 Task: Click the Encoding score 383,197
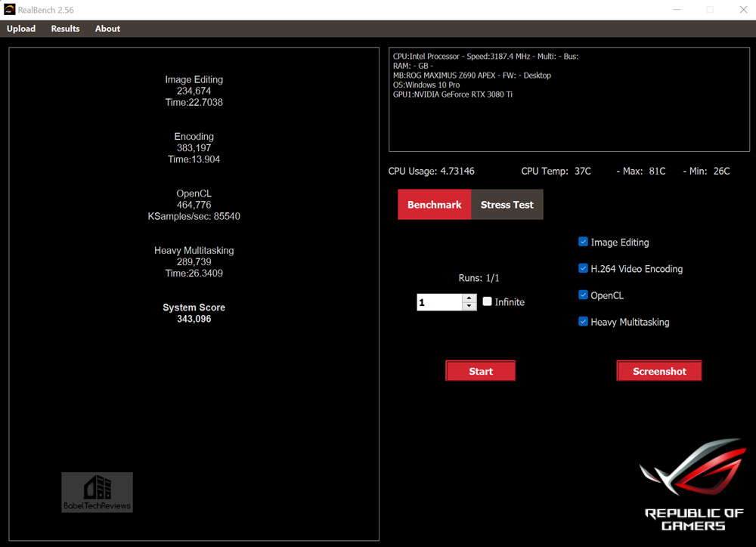pos(194,148)
